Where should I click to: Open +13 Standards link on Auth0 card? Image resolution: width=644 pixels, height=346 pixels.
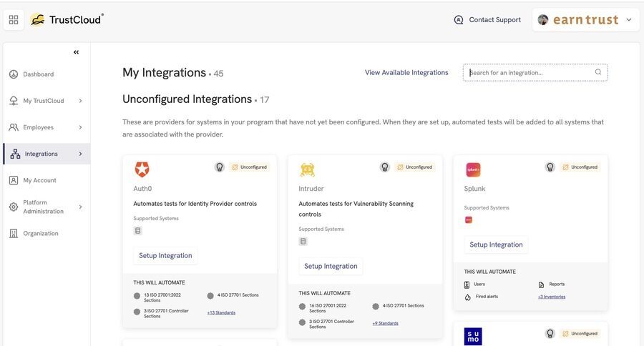tap(221, 312)
